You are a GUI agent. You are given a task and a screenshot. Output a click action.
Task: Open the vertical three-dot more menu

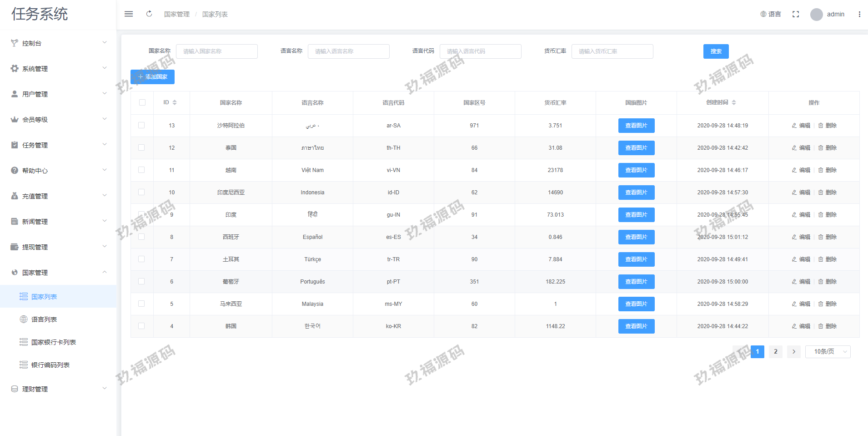[859, 14]
